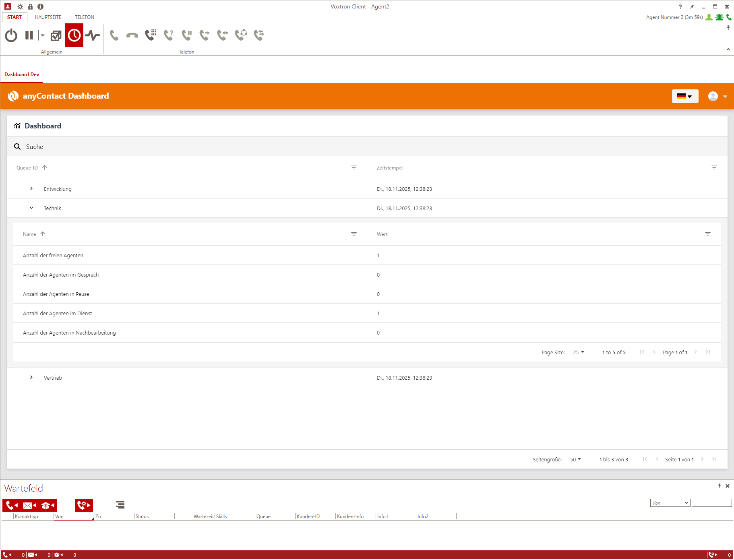The image size is (734, 560).
Task: Click the conference call circular icon
Action: [241, 35]
